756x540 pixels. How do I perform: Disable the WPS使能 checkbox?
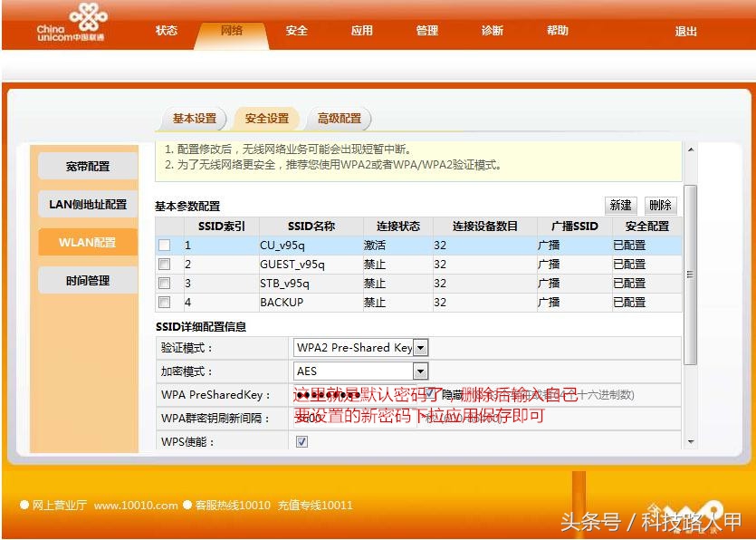tap(301, 441)
